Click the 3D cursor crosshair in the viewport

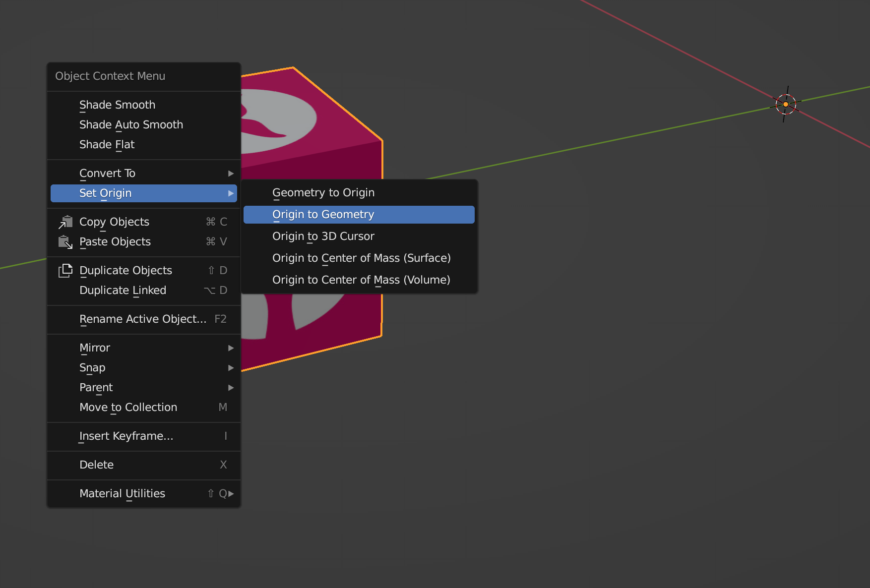tap(786, 105)
